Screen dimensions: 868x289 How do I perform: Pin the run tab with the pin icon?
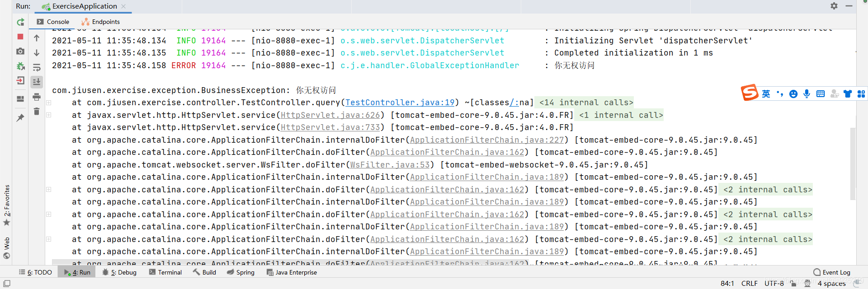pyautogui.click(x=20, y=118)
